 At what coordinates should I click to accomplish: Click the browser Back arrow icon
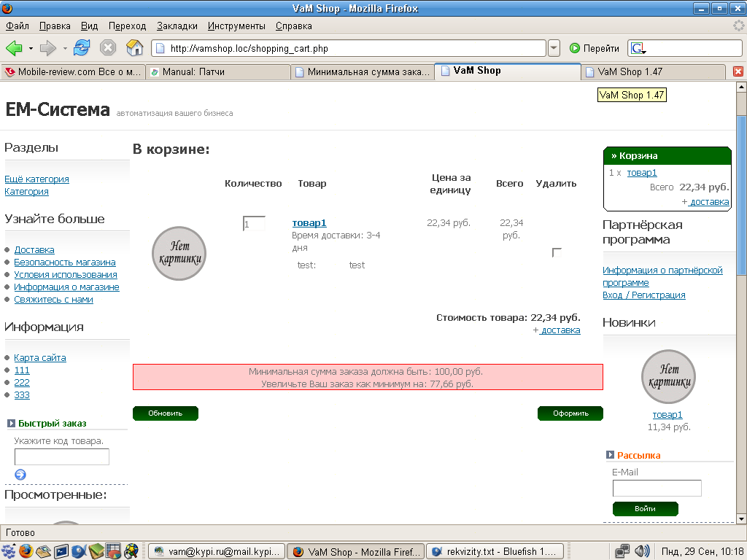coord(14,48)
